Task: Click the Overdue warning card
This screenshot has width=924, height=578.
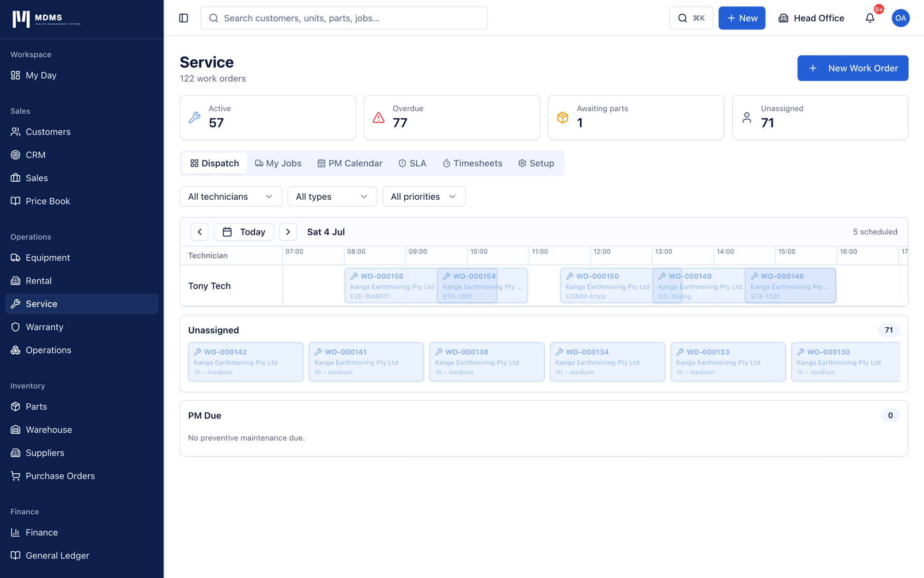Action: [452, 117]
